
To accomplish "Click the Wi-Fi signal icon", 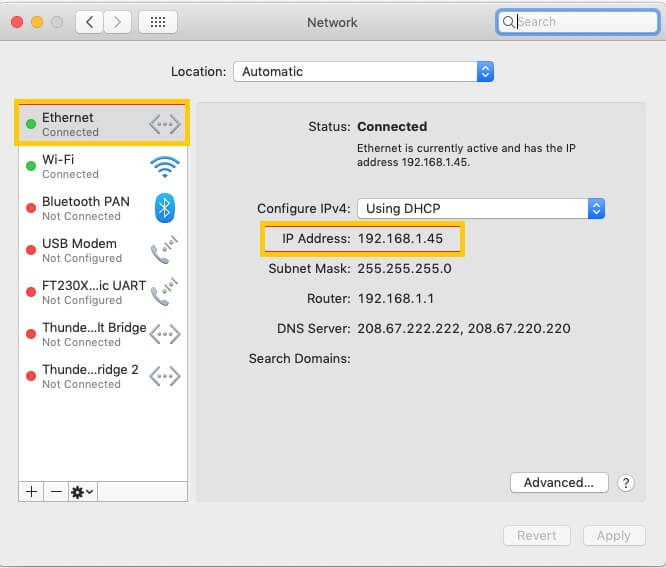I will [x=165, y=167].
